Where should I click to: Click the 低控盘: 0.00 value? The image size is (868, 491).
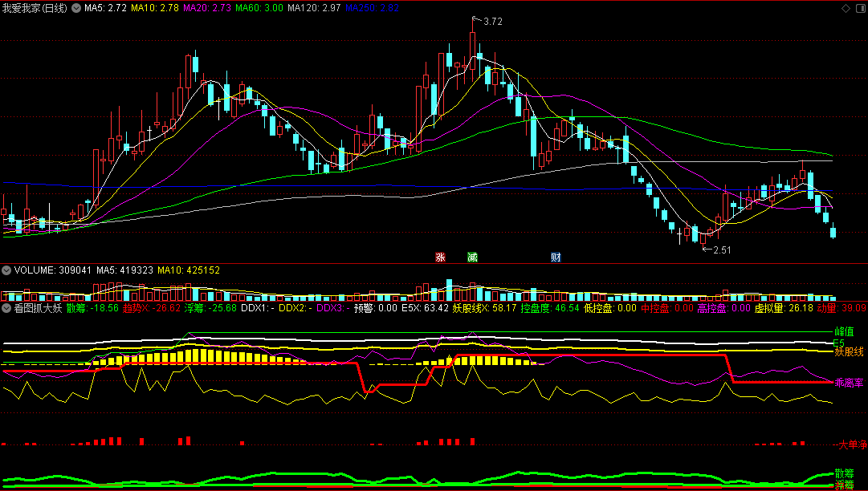(610, 308)
